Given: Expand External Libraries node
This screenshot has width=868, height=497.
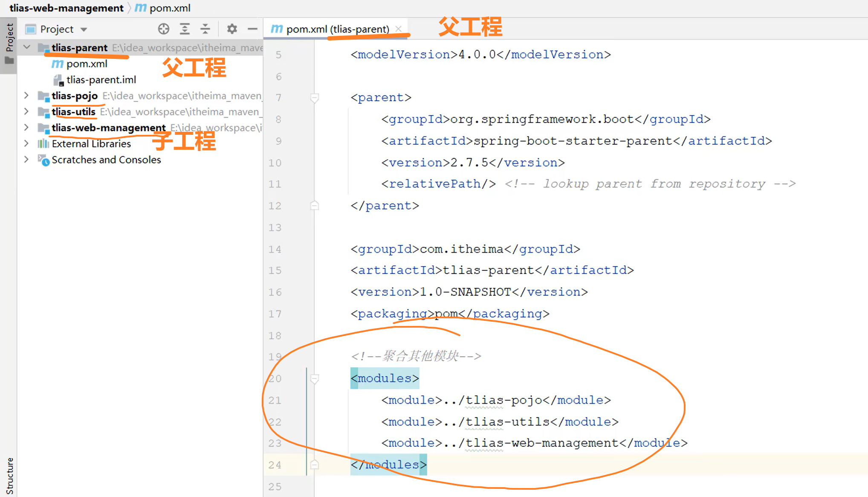Looking at the screenshot, I should [26, 144].
